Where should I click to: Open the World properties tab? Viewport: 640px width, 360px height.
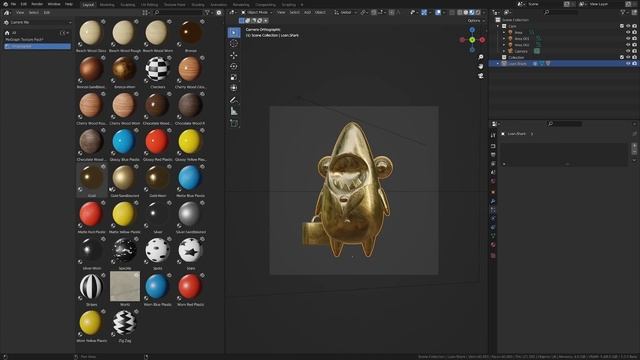(493, 181)
